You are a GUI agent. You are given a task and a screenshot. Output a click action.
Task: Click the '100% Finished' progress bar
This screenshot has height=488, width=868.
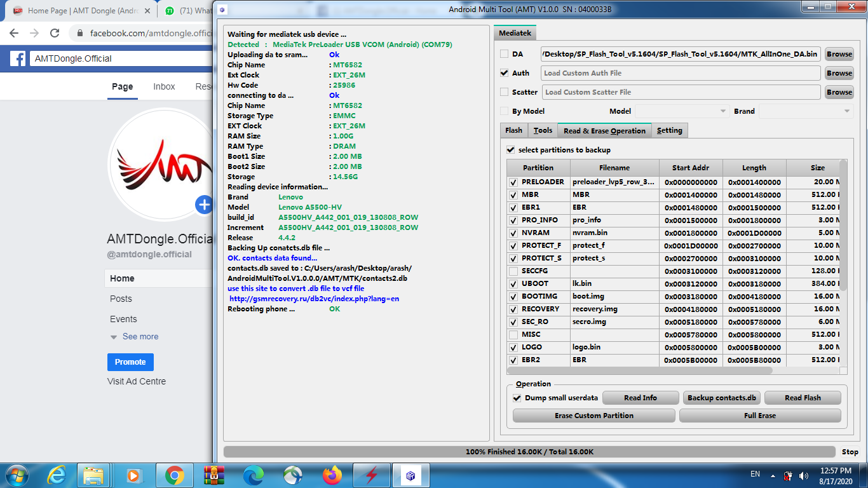(x=529, y=452)
